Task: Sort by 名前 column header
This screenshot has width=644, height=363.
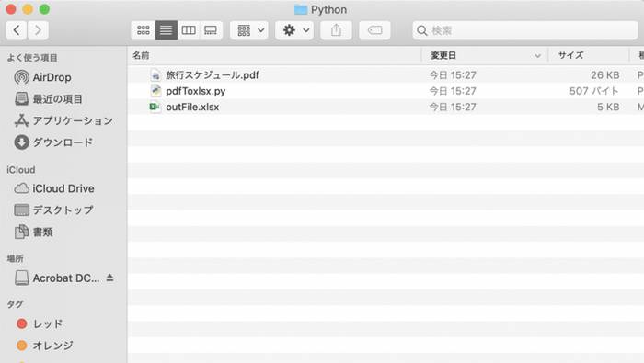Action: coord(141,55)
